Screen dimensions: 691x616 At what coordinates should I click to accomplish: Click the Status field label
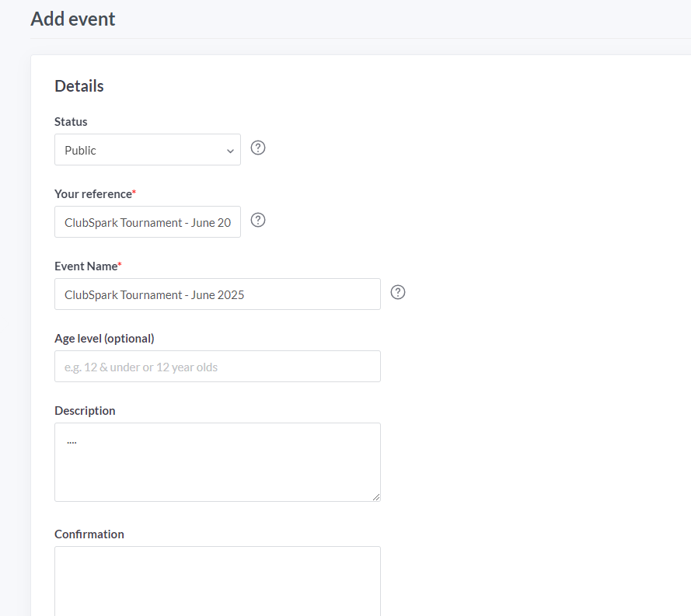(71, 122)
